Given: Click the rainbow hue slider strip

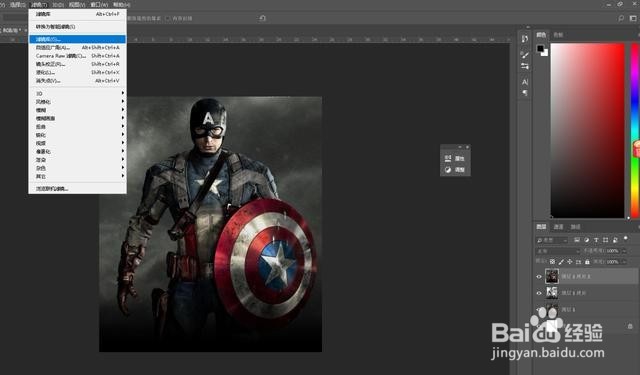Looking at the screenshot, I should pos(635,130).
